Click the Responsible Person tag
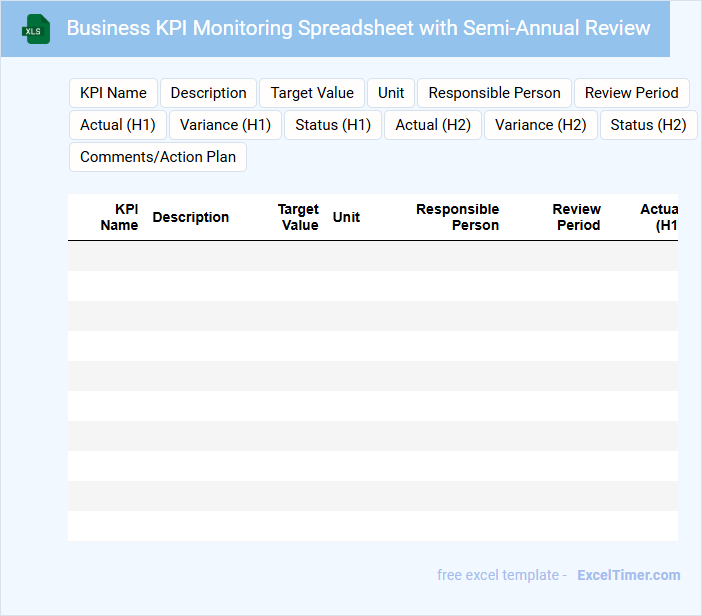Image resolution: width=702 pixels, height=616 pixels. tap(494, 93)
